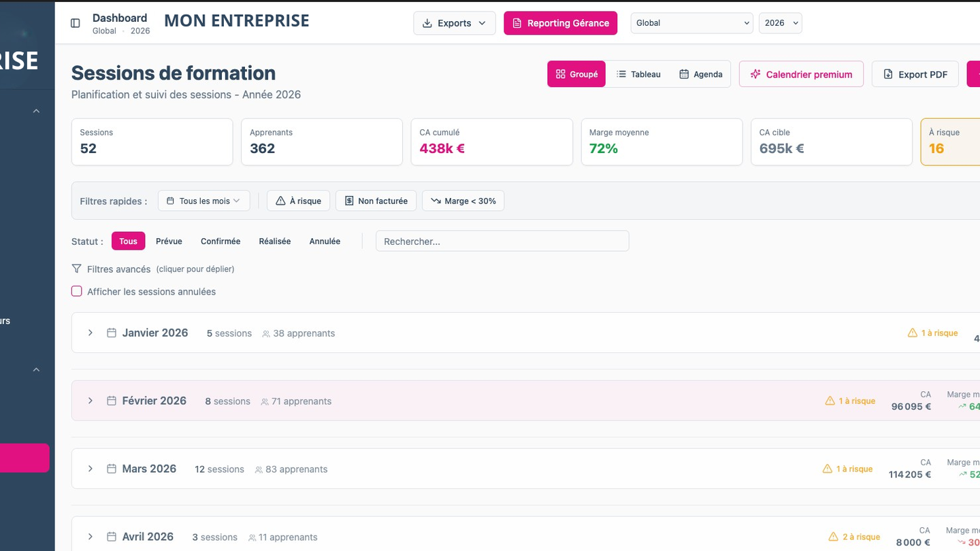This screenshot has width=980, height=551.
Task: Click the invoice icon in Non facturée filter
Action: tap(349, 201)
